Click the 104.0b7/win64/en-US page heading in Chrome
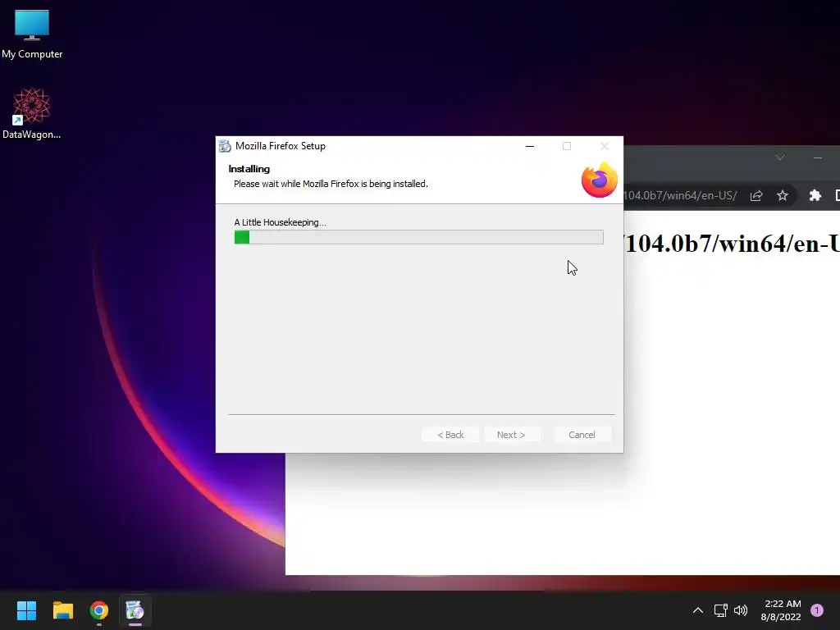This screenshot has height=630, width=840. pyautogui.click(x=732, y=244)
